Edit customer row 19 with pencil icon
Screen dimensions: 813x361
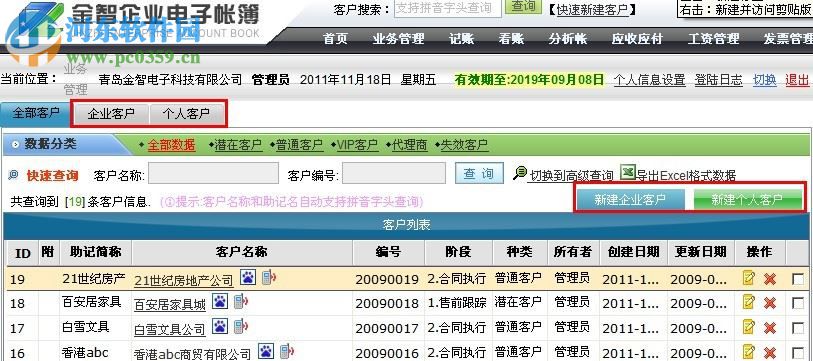748,278
